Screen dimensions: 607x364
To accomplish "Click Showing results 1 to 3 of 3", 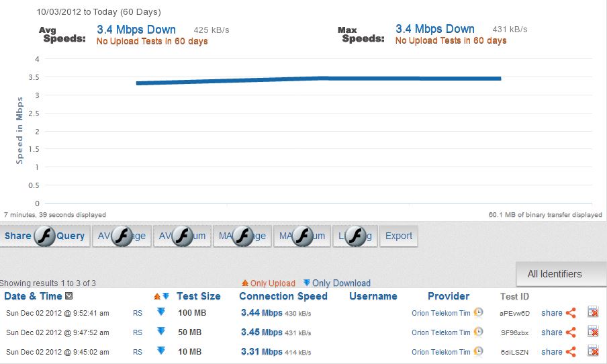I will (x=48, y=283).
